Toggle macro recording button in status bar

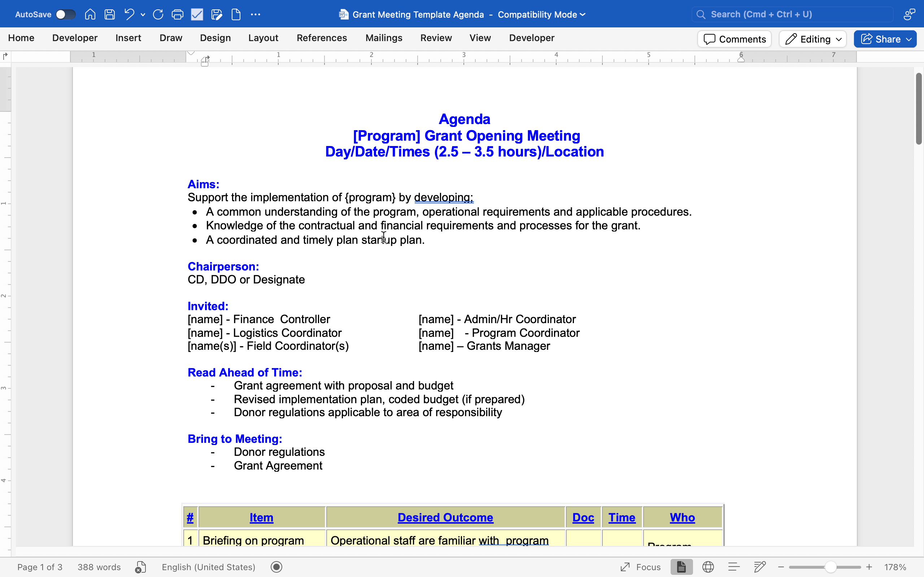pyautogui.click(x=276, y=567)
